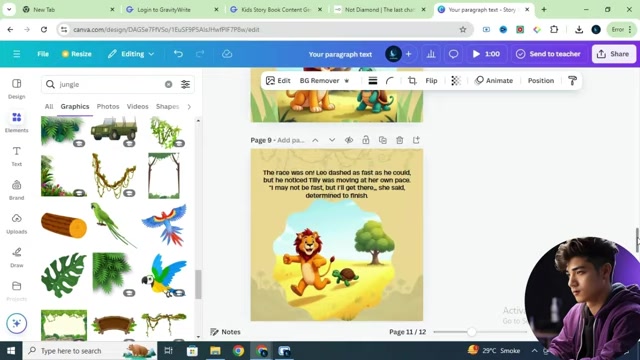Click the Share button
This screenshot has width=640, height=360.
click(x=613, y=54)
